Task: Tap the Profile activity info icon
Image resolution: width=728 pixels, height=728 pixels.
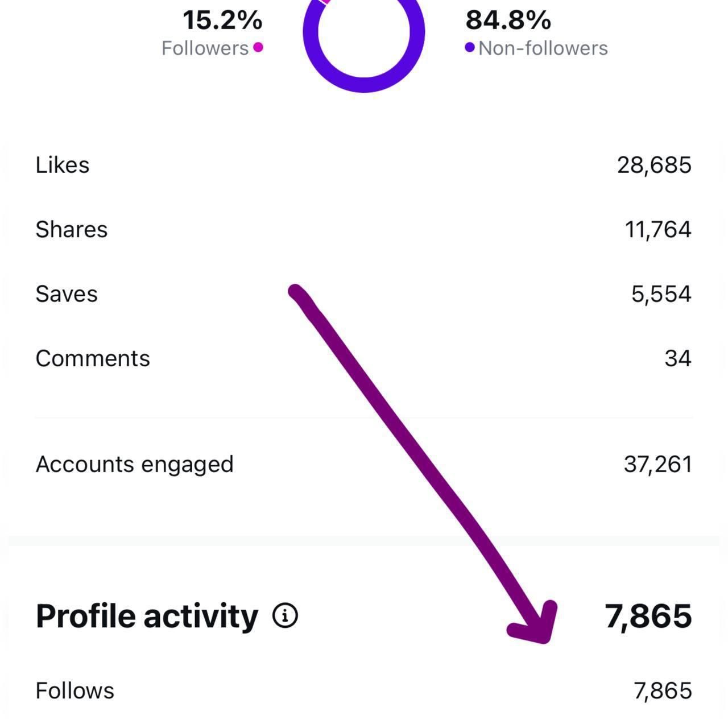Action: point(285,615)
